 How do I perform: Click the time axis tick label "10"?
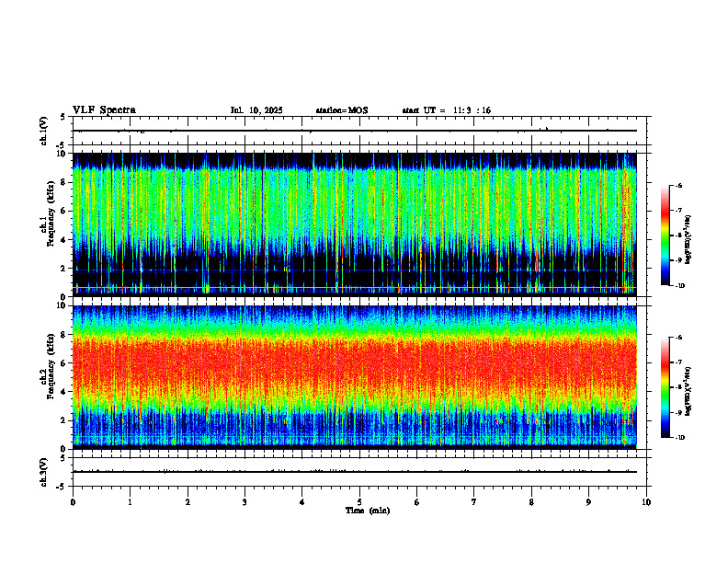pyautogui.click(x=646, y=502)
